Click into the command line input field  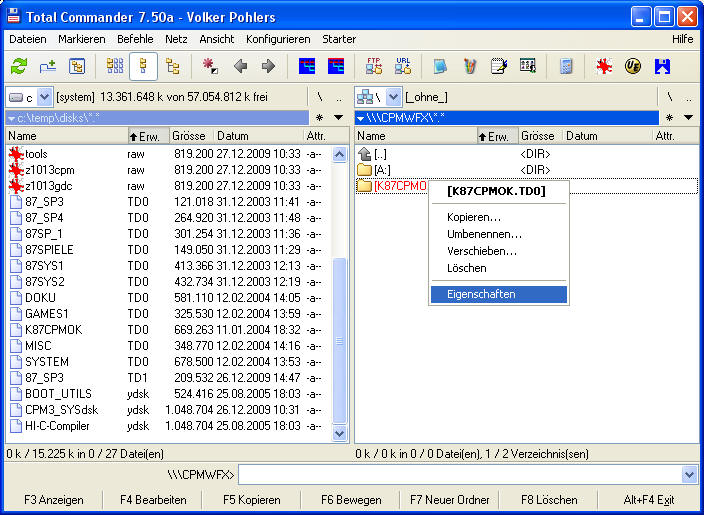point(460,475)
